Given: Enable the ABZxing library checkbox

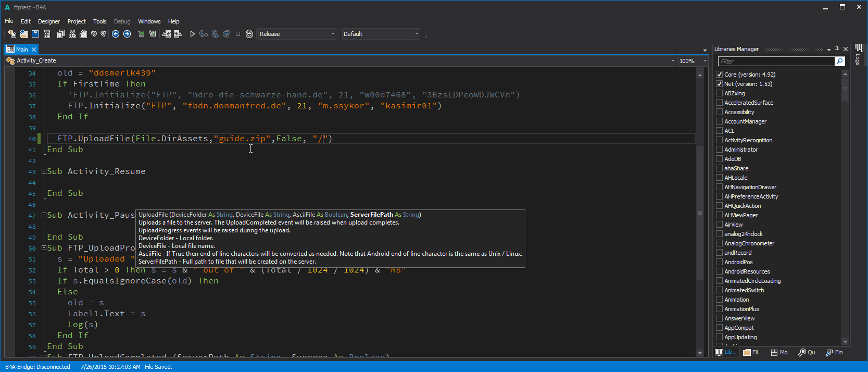Looking at the screenshot, I should (x=719, y=93).
